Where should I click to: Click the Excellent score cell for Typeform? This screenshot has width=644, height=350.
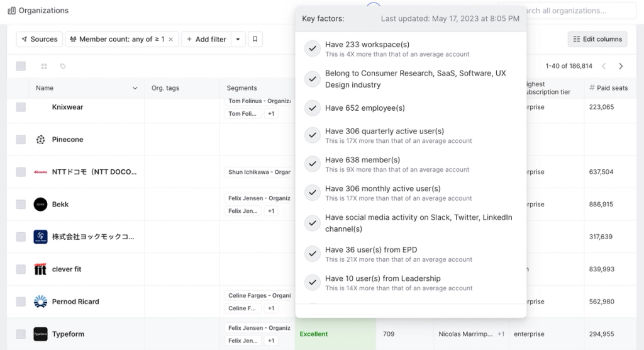(335, 334)
